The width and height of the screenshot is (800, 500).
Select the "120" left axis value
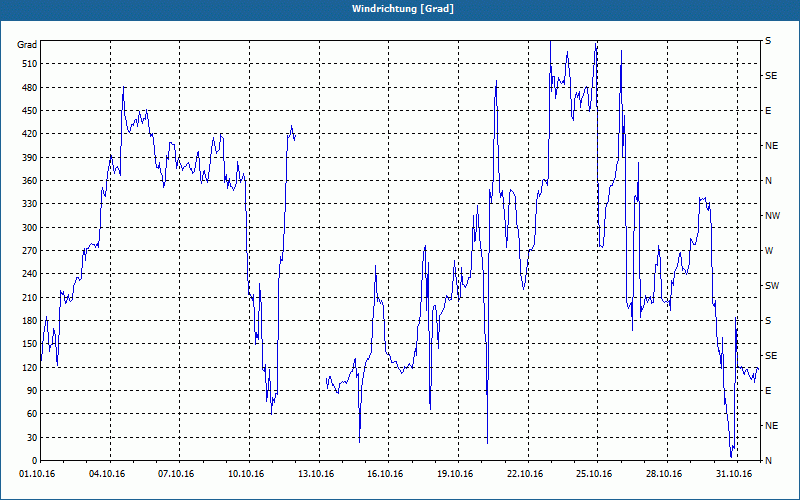pos(30,367)
